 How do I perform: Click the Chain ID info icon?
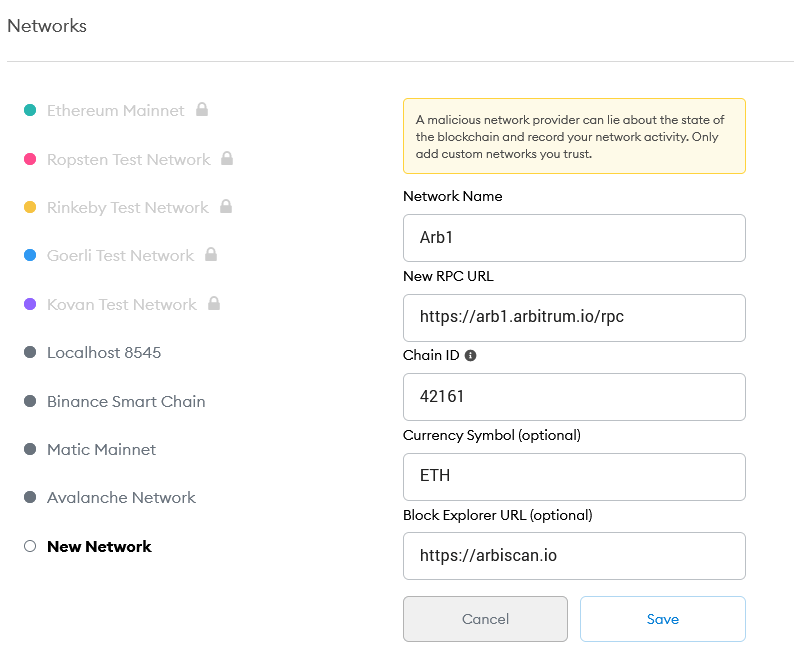point(471,355)
